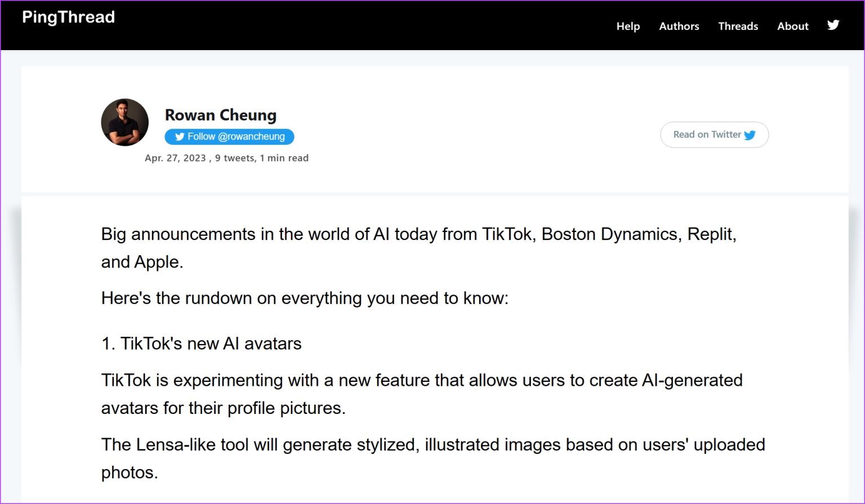
Task: Click Rowan Cheung's profile avatar photo
Action: tap(124, 122)
